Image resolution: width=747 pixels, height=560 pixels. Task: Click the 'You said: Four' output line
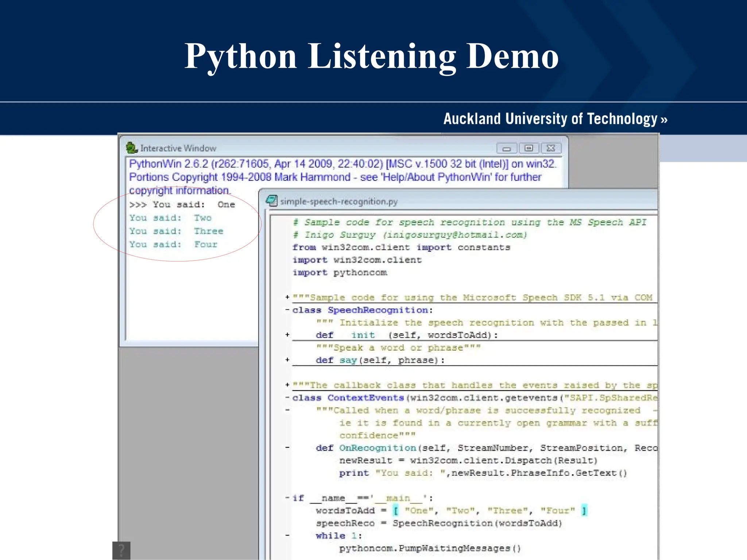173,245
